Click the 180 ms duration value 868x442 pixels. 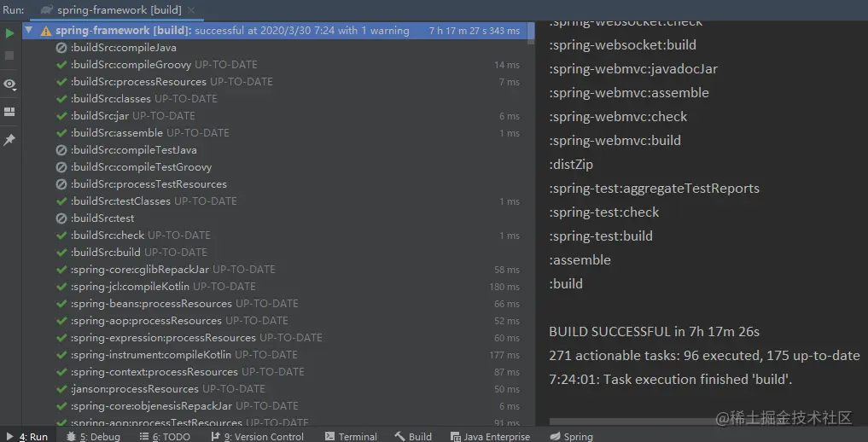(504, 287)
